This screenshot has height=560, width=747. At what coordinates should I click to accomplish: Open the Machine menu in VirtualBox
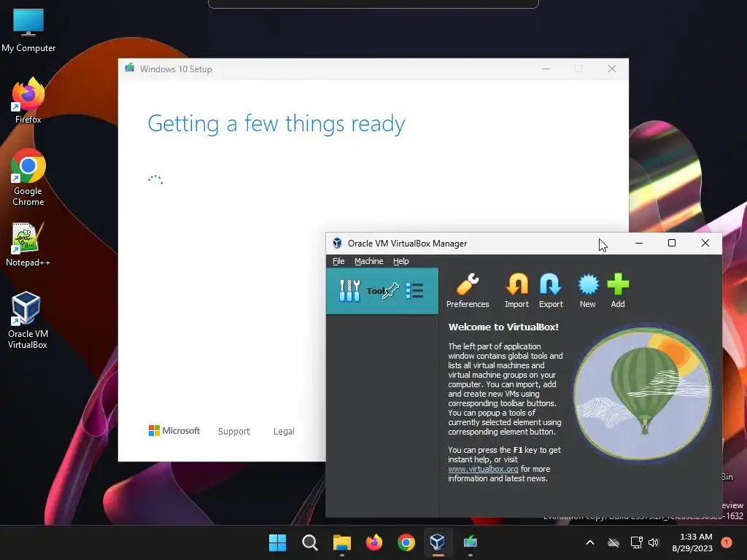[x=368, y=261]
